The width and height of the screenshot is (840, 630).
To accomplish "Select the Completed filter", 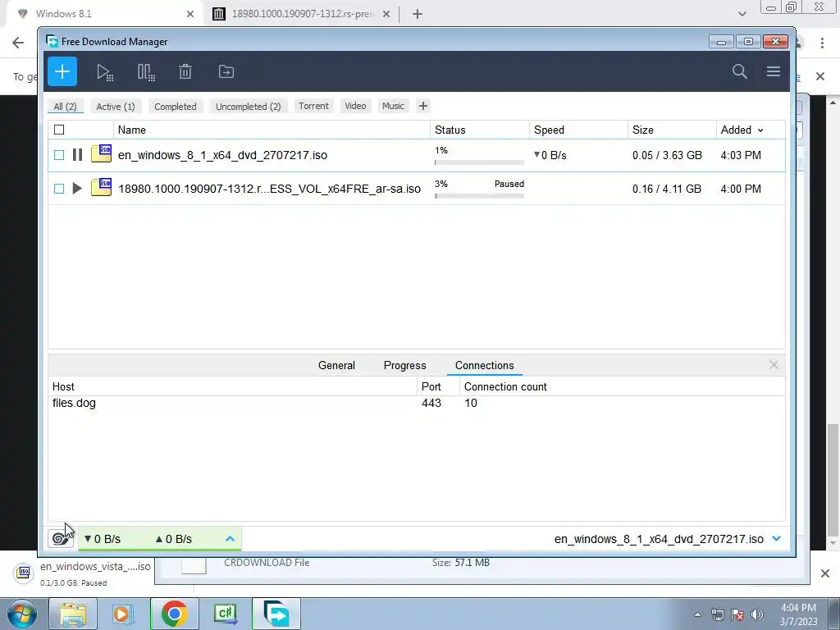I will pos(176,107).
